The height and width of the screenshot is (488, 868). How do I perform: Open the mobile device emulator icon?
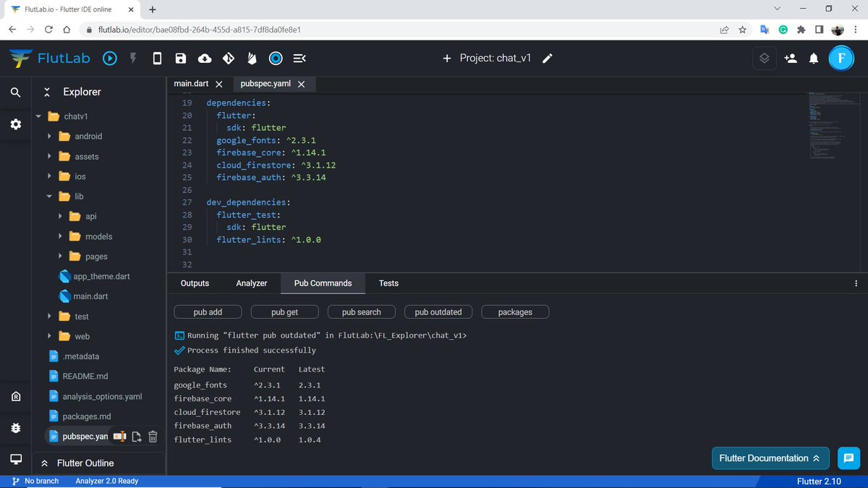(157, 59)
